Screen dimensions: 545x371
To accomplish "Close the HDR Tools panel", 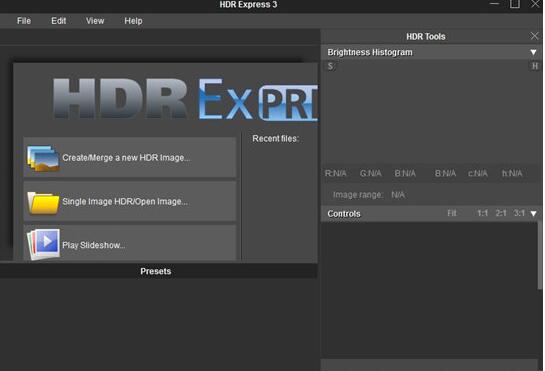I will coord(534,36).
